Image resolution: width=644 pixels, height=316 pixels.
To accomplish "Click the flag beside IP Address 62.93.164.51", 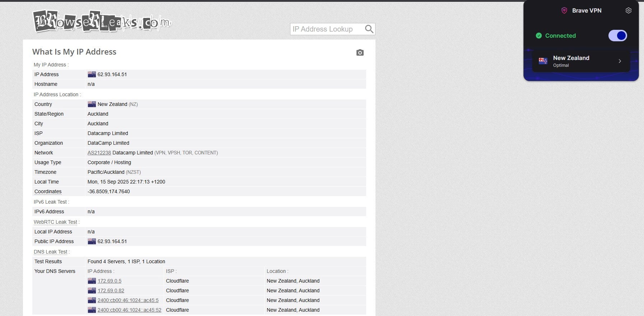I will coord(92,74).
